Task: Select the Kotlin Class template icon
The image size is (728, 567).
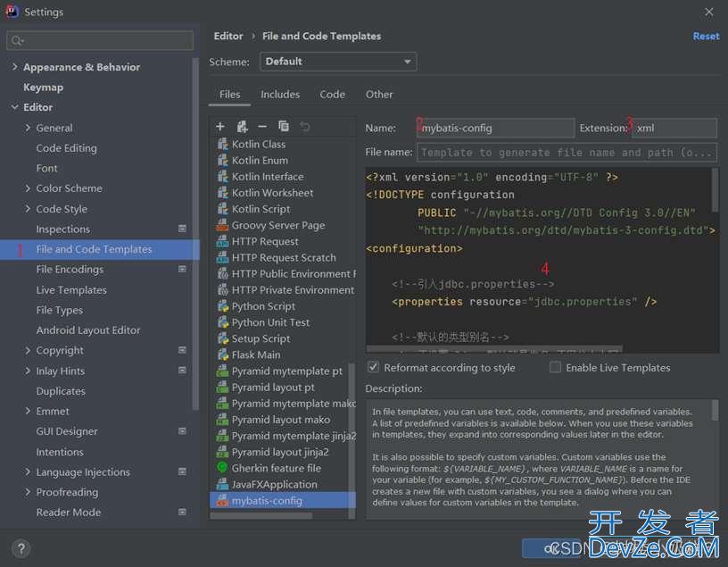Action: point(223,144)
